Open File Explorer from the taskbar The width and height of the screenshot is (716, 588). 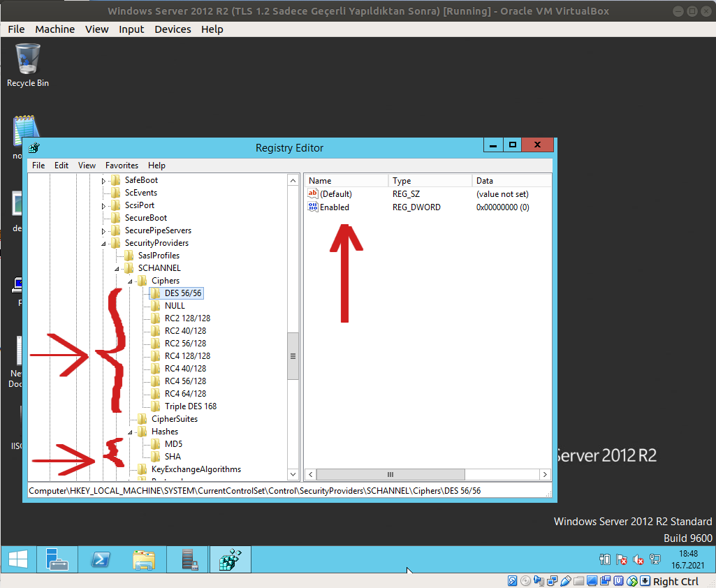click(144, 559)
